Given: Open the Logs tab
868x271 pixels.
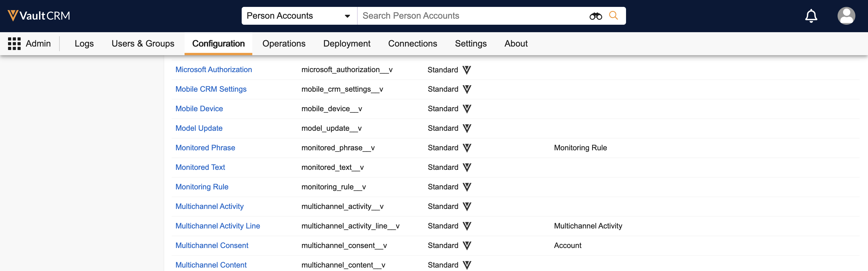Looking at the screenshot, I should pos(84,43).
